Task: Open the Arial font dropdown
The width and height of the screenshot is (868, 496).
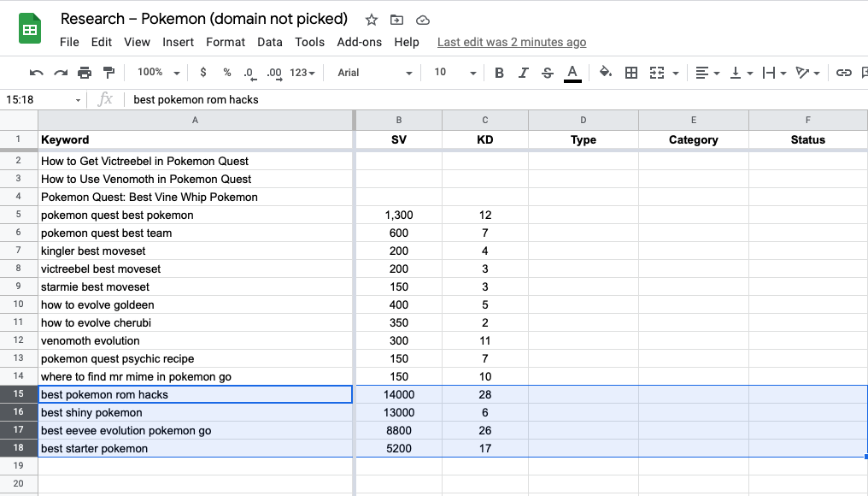Action: (375, 73)
